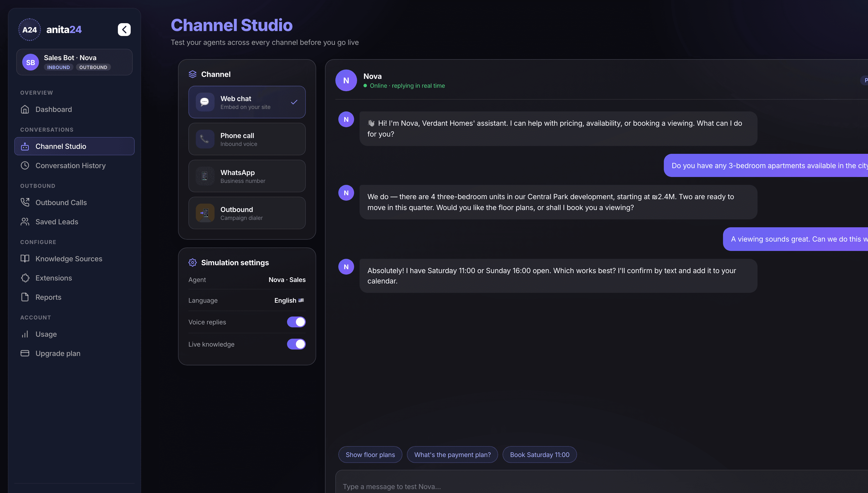Click the A24 logo badge

tap(29, 30)
